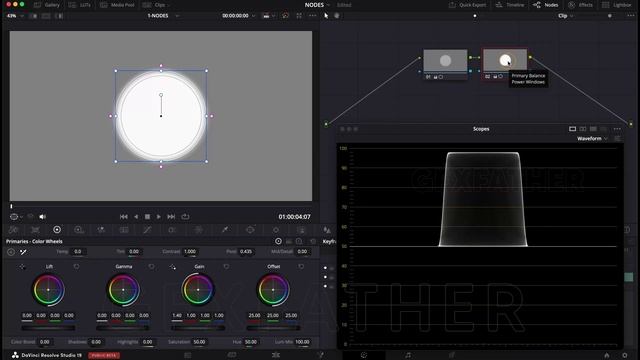Select the pan hand tool in node editor
This screenshot has height=360, width=640.
[x=337, y=16]
